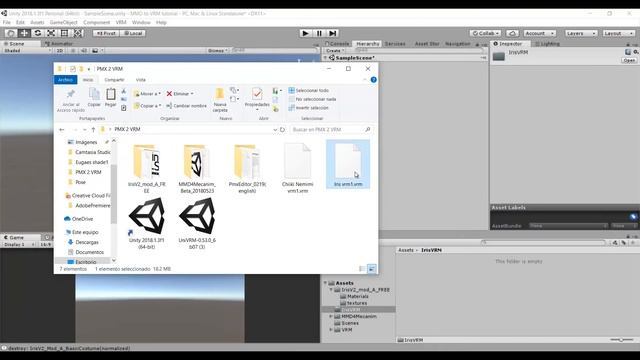The image size is (640, 360).
Task: Toggle the Local handle rotation button
Action: tap(133, 33)
